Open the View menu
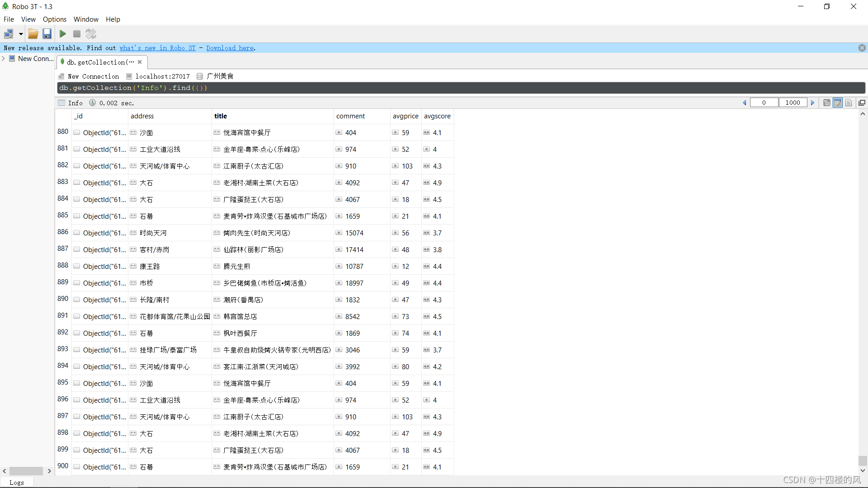The width and height of the screenshot is (868, 488). tap(28, 19)
